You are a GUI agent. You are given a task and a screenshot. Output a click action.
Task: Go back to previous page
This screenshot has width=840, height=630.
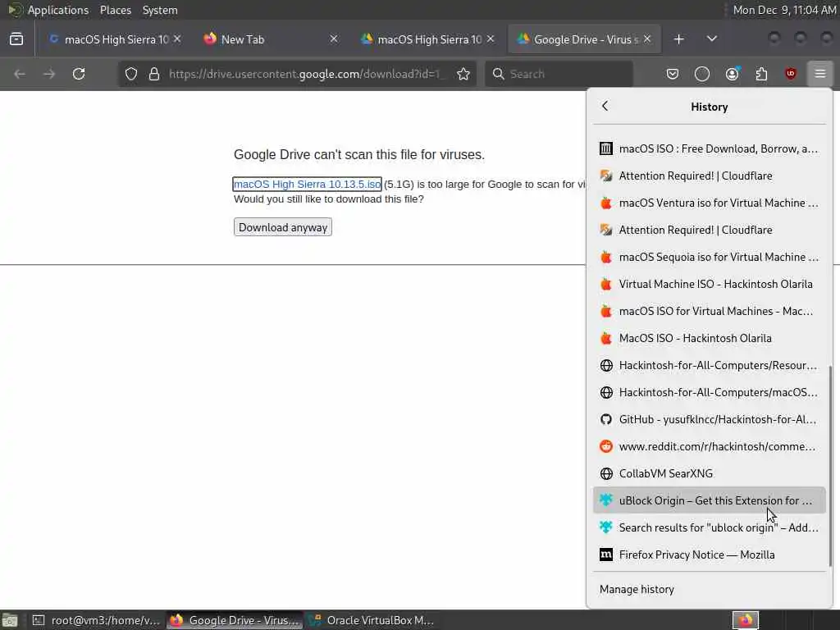coord(20,73)
